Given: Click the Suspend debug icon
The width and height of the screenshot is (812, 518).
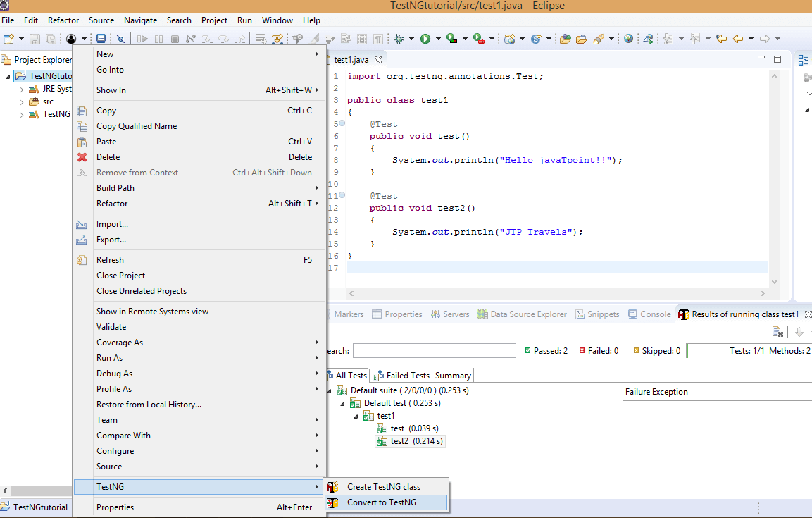Looking at the screenshot, I should point(159,39).
